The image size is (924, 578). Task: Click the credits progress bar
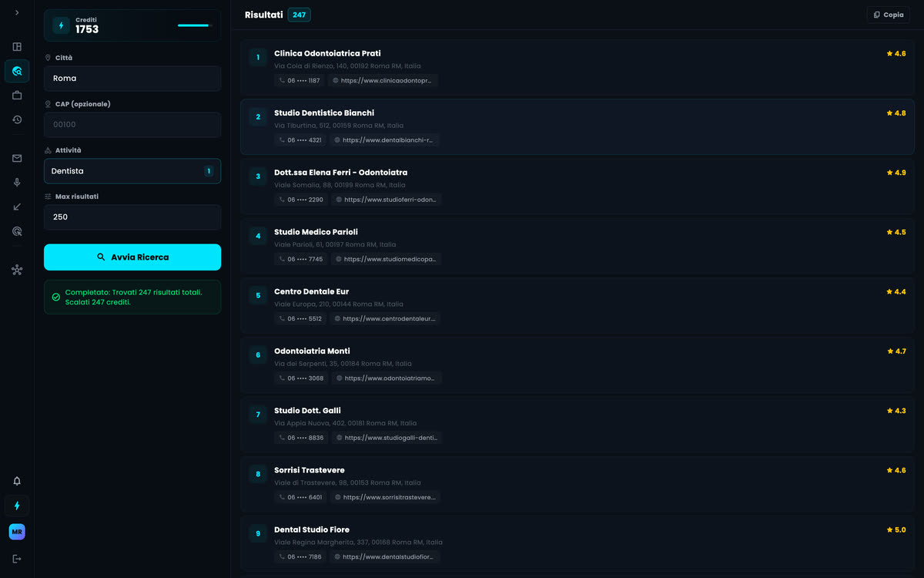[195, 25]
